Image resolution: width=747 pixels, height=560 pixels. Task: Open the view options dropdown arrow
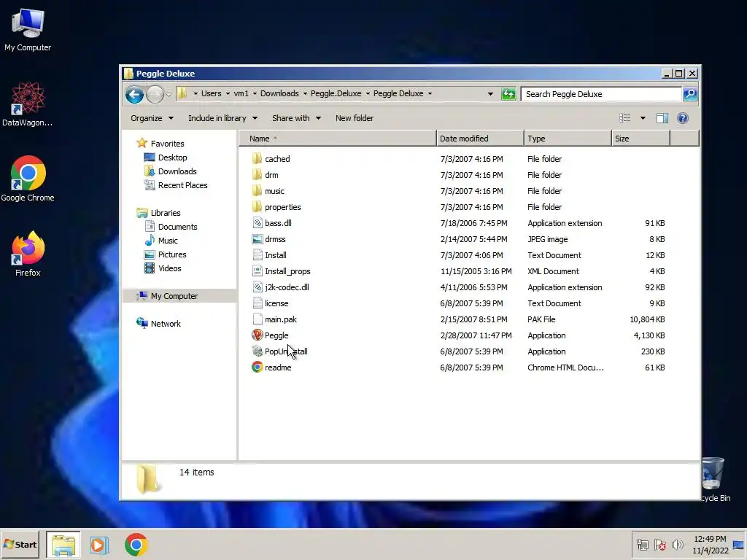point(643,118)
